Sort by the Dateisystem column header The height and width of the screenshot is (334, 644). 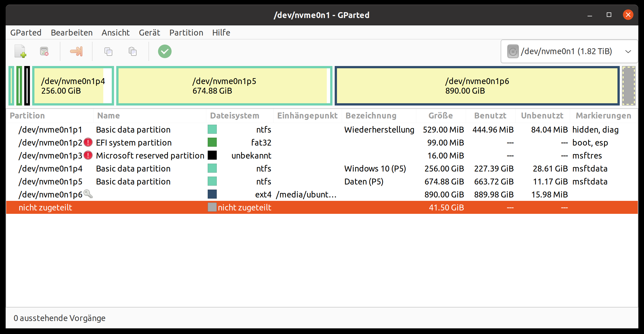pyautogui.click(x=235, y=116)
